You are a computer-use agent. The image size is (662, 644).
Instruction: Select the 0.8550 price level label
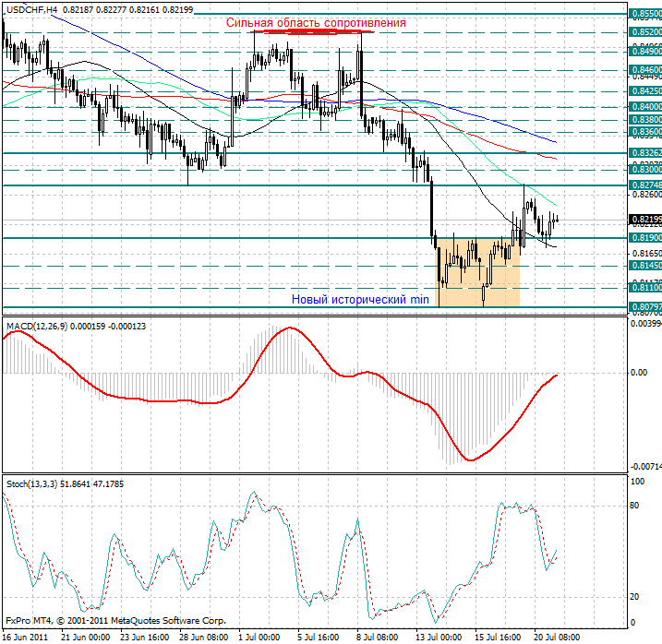click(644, 15)
